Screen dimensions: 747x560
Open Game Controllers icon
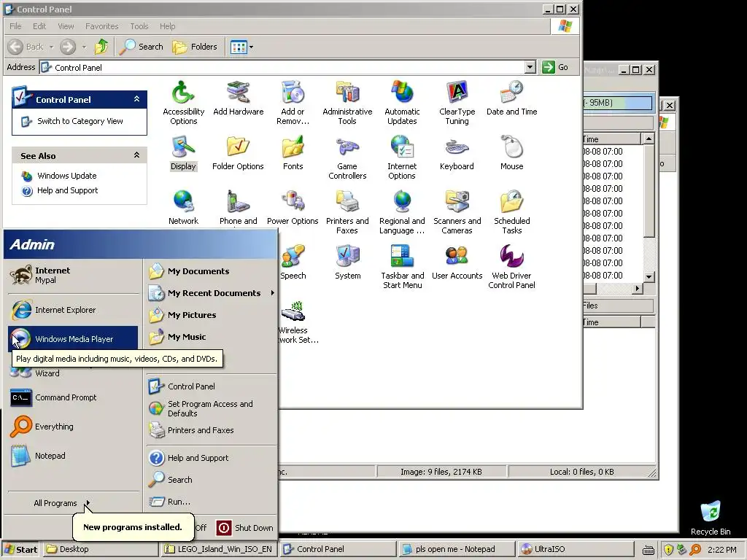[347, 157]
